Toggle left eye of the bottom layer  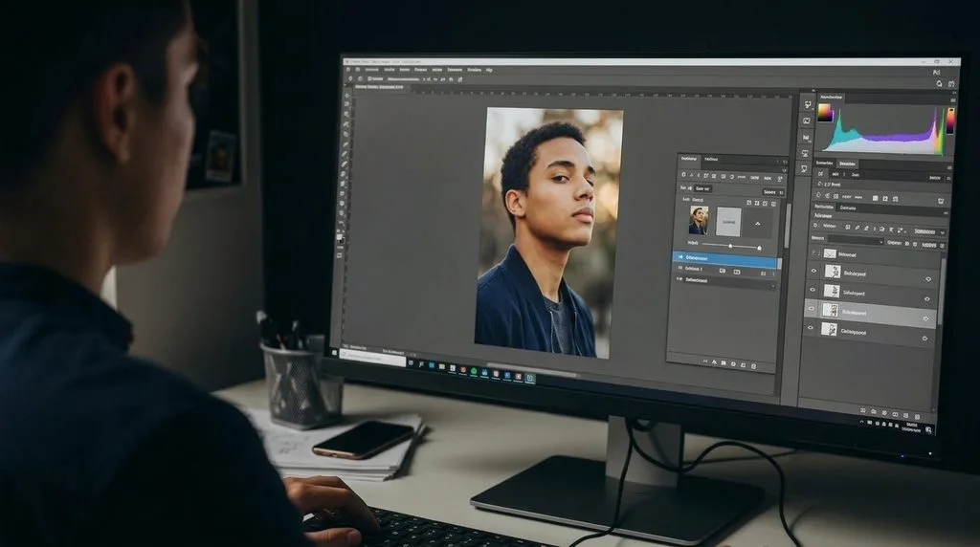pyautogui.click(x=812, y=328)
